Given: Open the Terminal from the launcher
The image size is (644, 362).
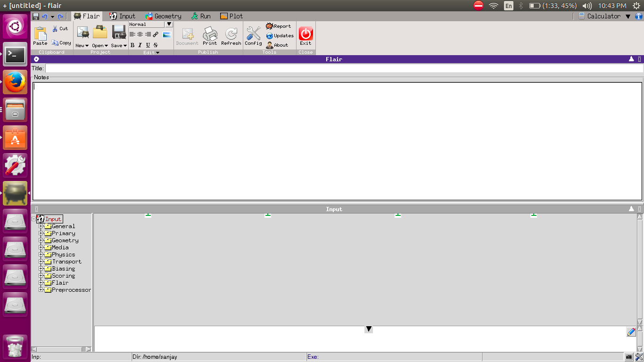Looking at the screenshot, I should tap(15, 55).
